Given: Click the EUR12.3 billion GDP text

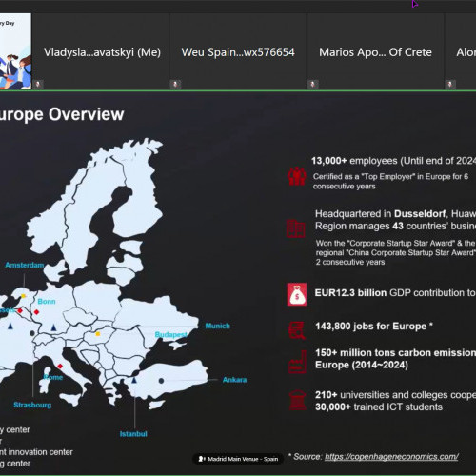Looking at the screenshot, I should click(x=395, y=292).
